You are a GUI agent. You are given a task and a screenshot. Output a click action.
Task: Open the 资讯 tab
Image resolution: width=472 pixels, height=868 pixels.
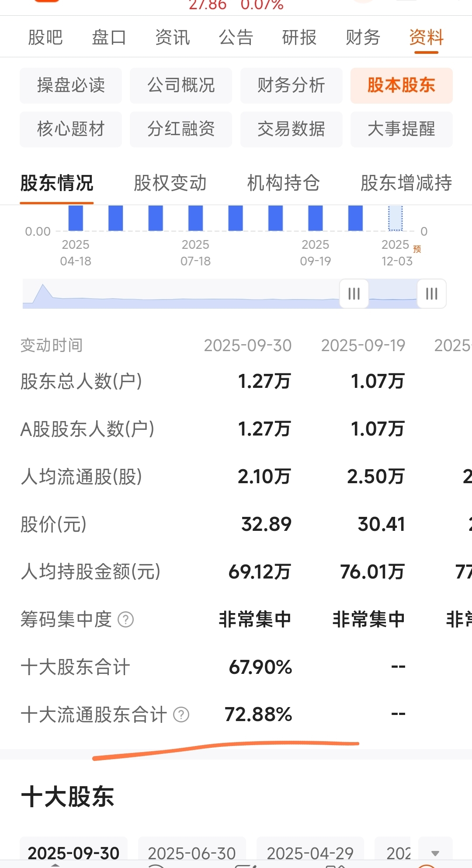tap(173, 38)
